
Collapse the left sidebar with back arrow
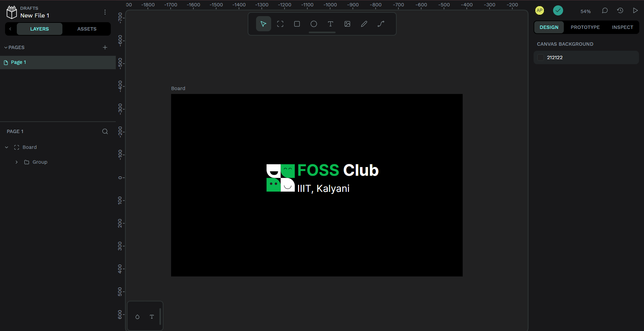click(10, 29)
